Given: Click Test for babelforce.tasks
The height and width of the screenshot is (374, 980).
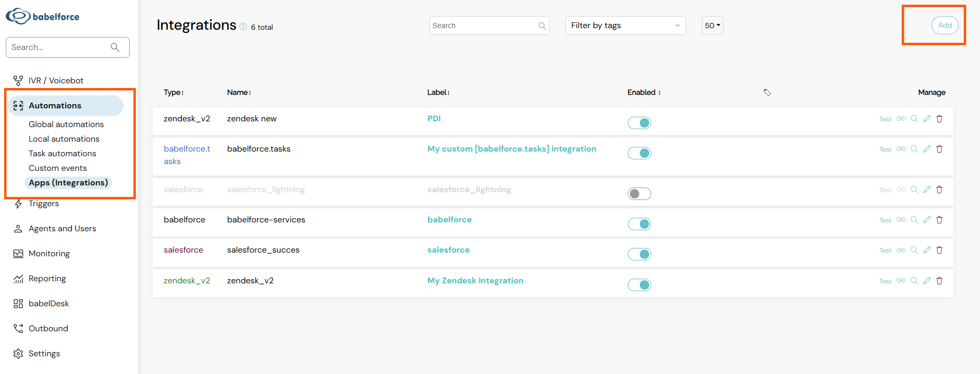Looking at the screenshot, I should [x=885, y=149].
